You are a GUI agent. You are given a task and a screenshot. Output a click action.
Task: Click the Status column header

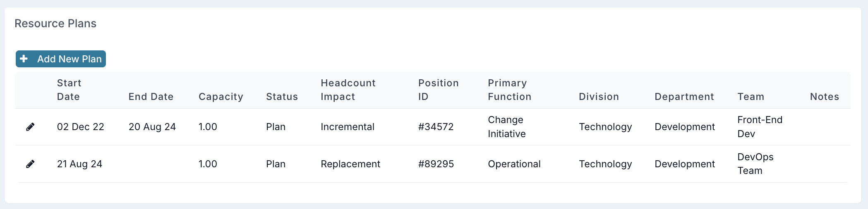(282, 97)
